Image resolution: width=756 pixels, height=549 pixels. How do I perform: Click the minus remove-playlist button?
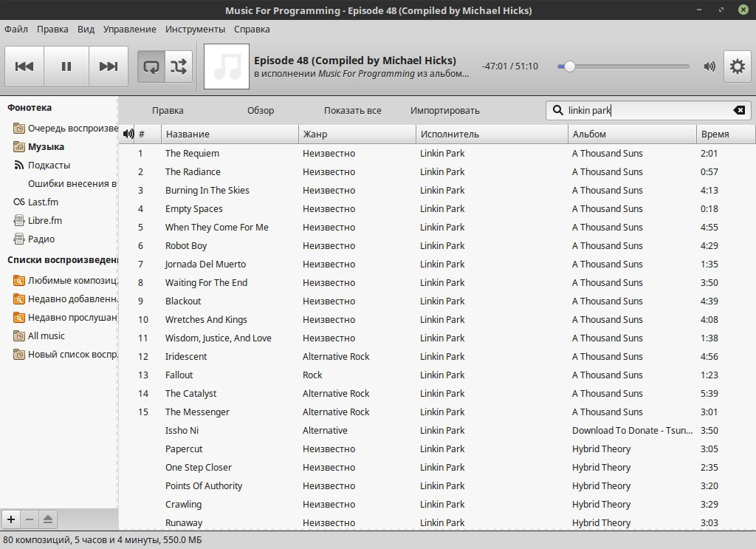30,519
